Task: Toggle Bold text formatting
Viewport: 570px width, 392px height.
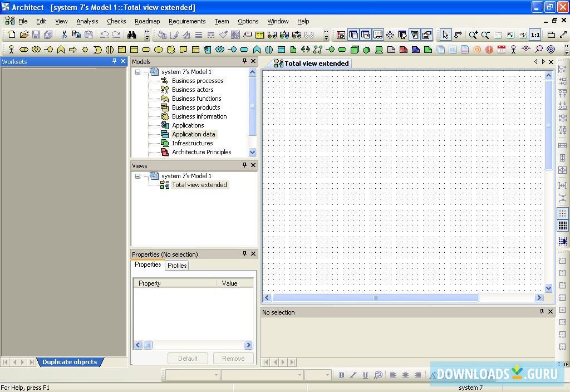Action: pos(341,375)
